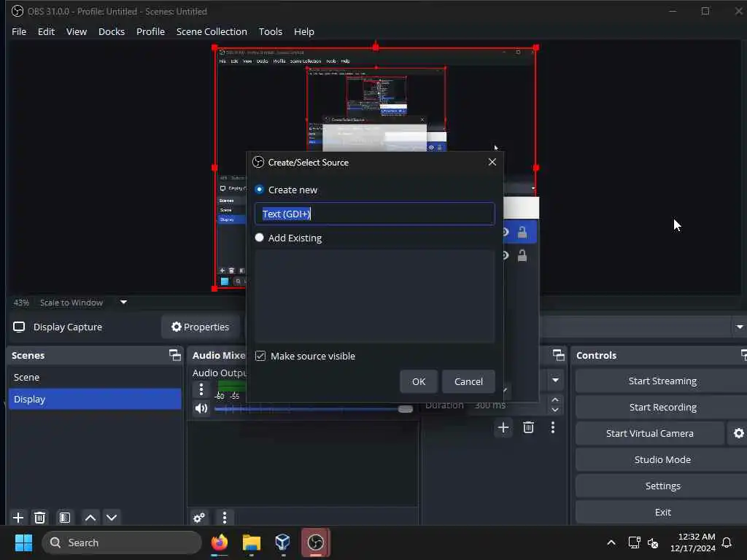Open scene filters icon in Scenes panel
This screenshot has width=747, height=560.
[x=65, y=517]
